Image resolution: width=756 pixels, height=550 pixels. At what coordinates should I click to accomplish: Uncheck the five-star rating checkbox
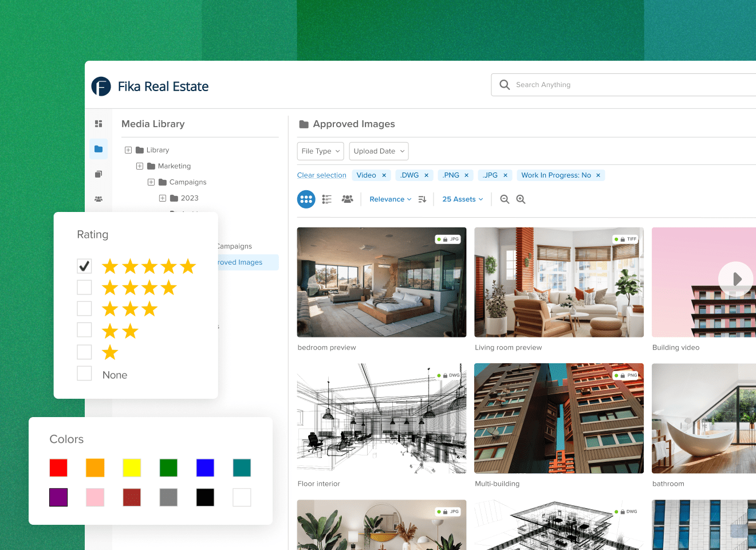click(84, 266)
